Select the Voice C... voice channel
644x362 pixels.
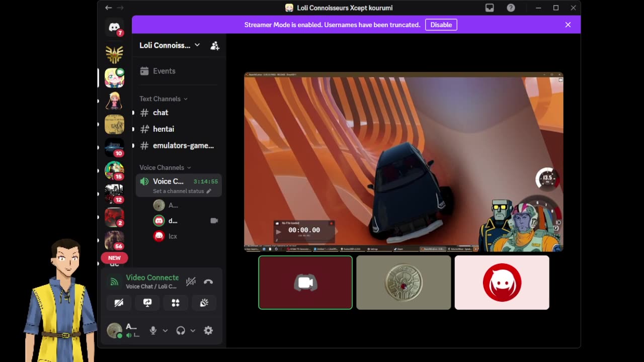tap(179, 186)
